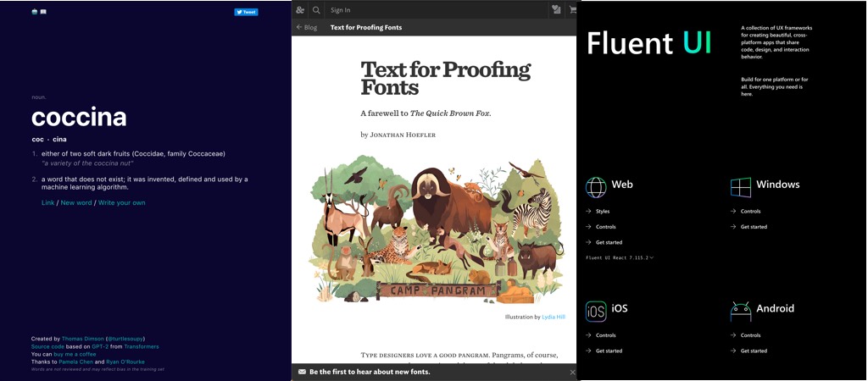The image size is (868, 381).
Task: Click the Web globe icon
Action: point(596,186)
